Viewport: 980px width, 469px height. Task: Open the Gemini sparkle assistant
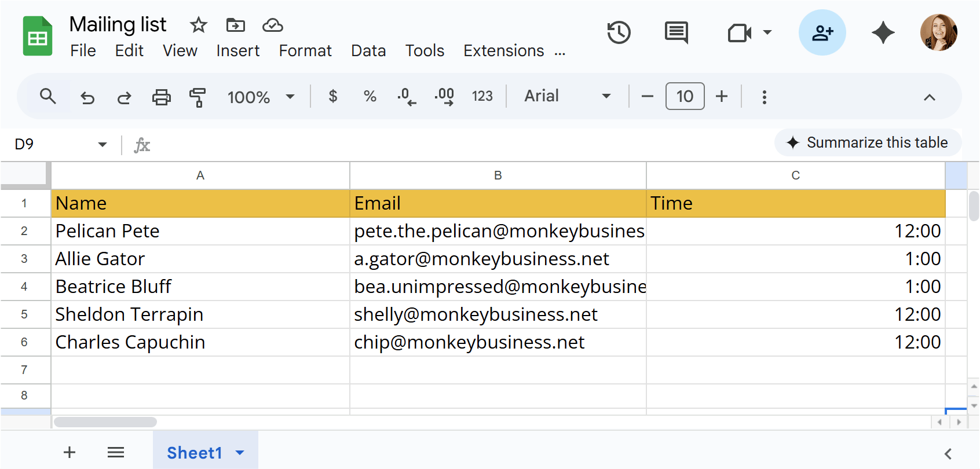[x=883, y=32]
